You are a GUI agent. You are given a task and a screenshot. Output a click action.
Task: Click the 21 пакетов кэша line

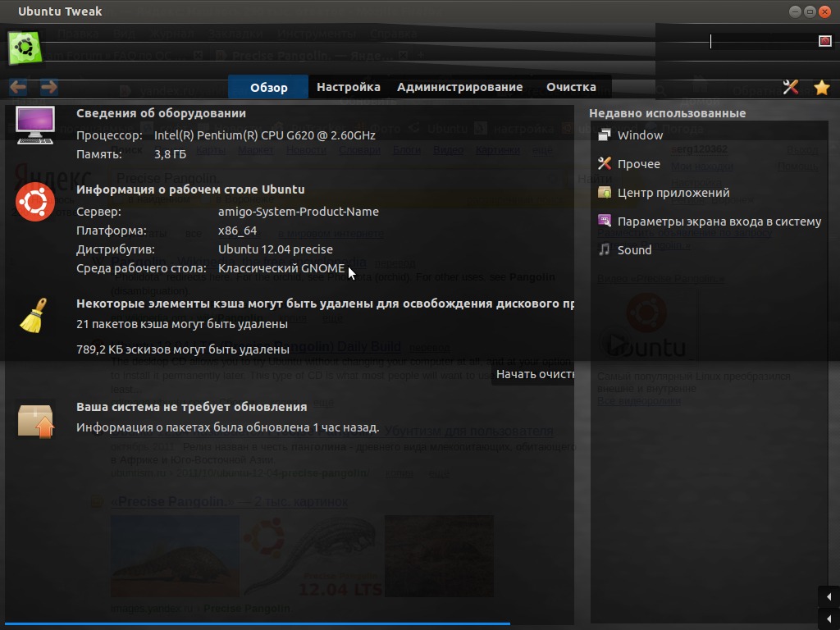(x=182, y=324)
